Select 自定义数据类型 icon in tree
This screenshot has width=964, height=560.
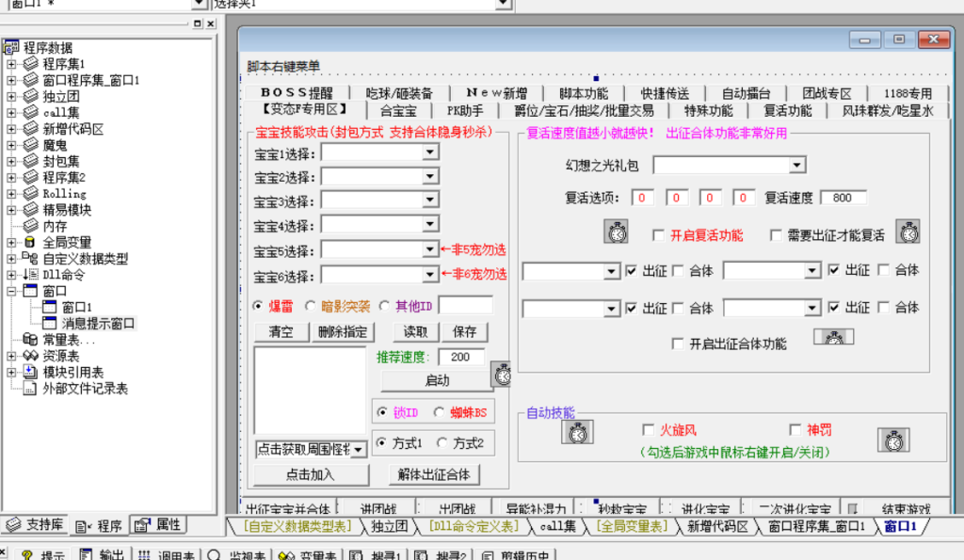[x=30, y=258]
